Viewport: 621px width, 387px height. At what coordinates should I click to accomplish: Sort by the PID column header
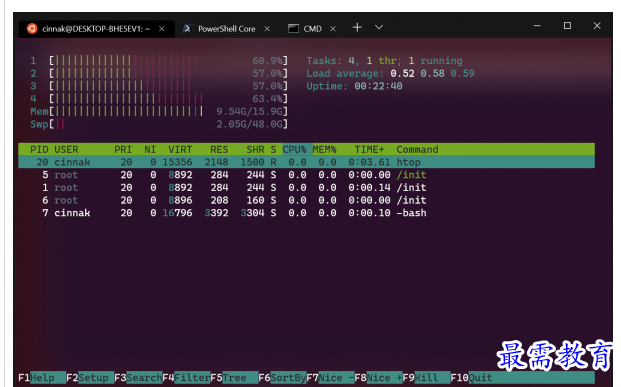39,149
